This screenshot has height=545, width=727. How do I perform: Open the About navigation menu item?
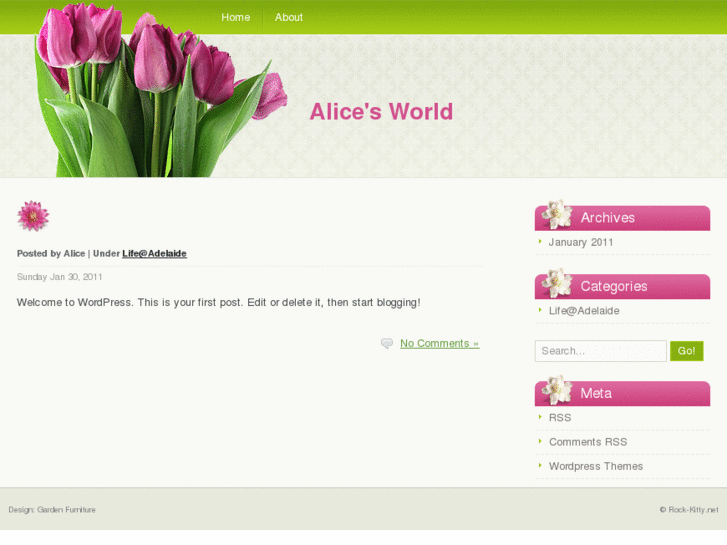pyautogui.click(x=288, y=17)
